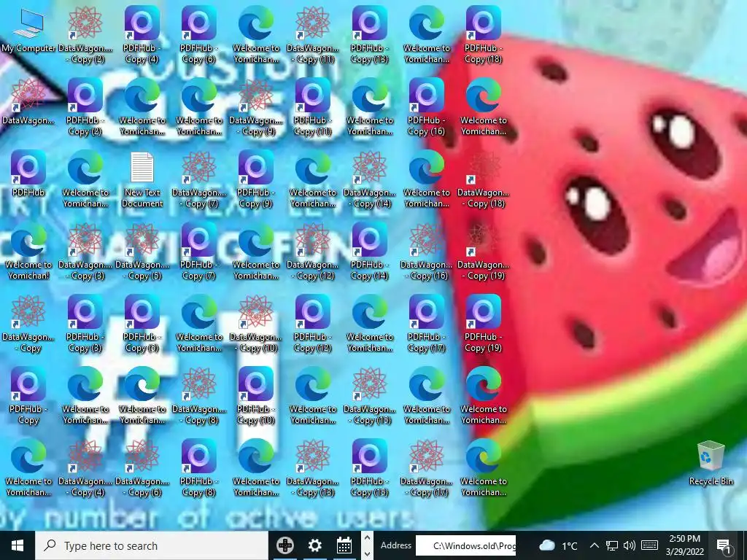The image size is (747, 560).
Task: Select the PDFHub shortcut without Copy suffix
Action: coord(28,174)
